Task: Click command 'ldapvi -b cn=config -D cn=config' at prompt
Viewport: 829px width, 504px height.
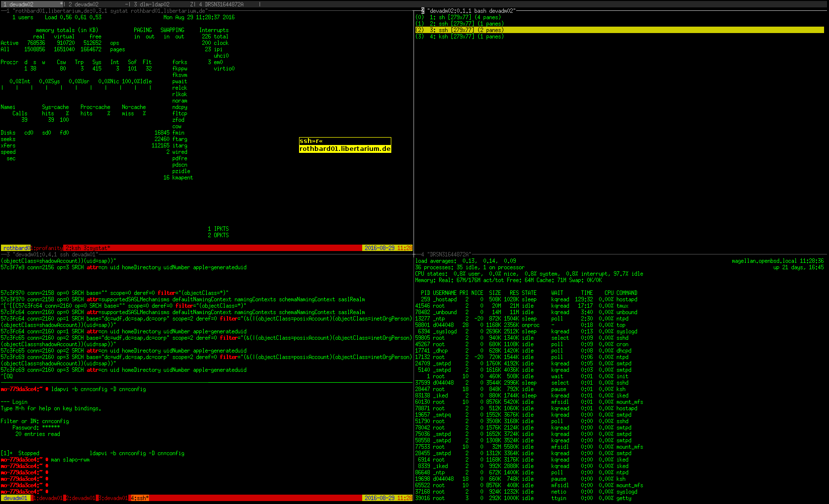Action: (x=98, y=389)
